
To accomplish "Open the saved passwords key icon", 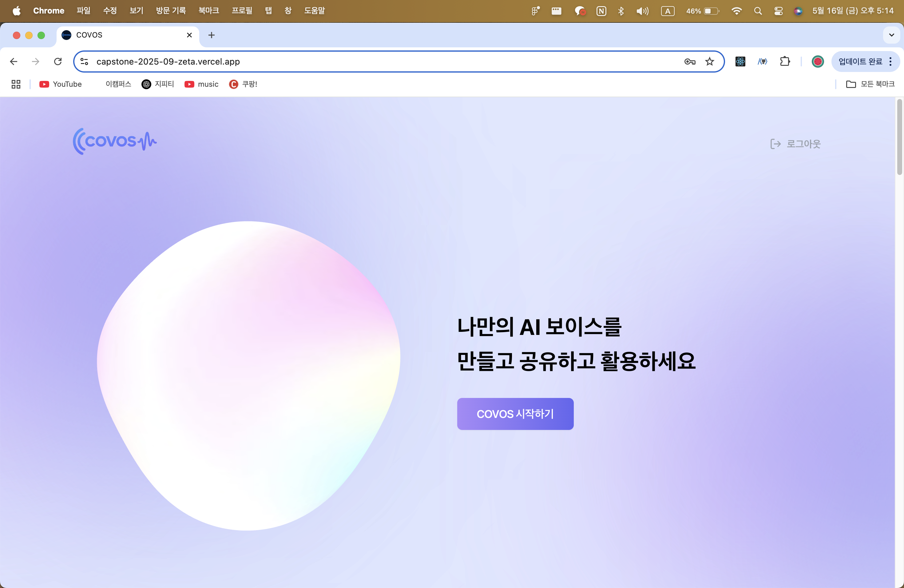I will (690, 62).
